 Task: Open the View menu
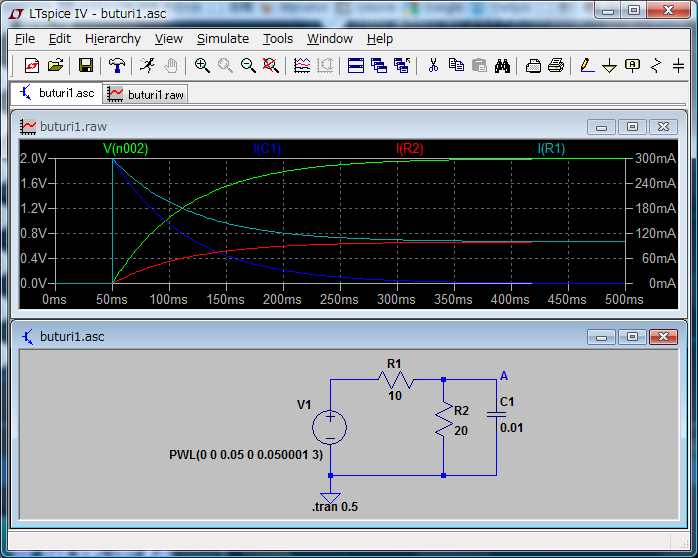[168, 39]
